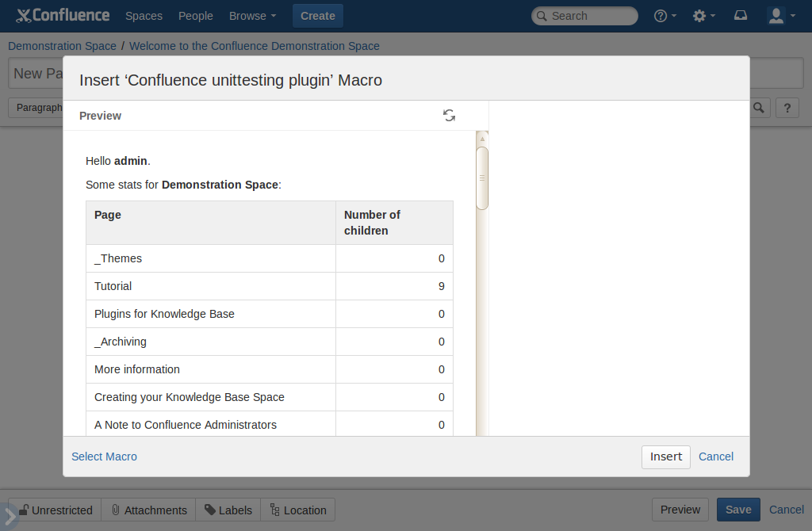This screenshot has width=812, height=531.
Task: Click the preview pane scrollbar thumb
Action: pos(482,178)
